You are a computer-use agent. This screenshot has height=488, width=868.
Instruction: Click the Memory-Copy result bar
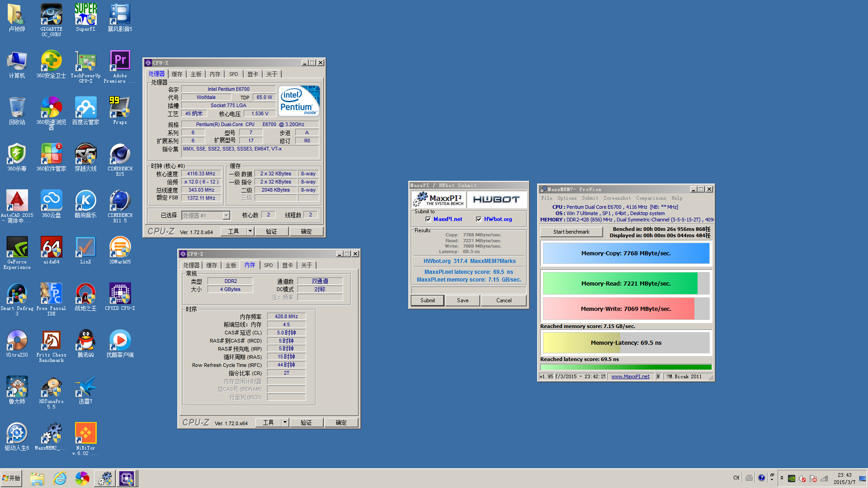pos(626,253)
